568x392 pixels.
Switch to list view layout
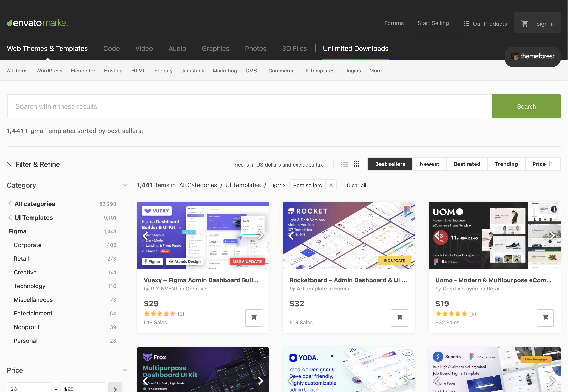pos(345,164)
